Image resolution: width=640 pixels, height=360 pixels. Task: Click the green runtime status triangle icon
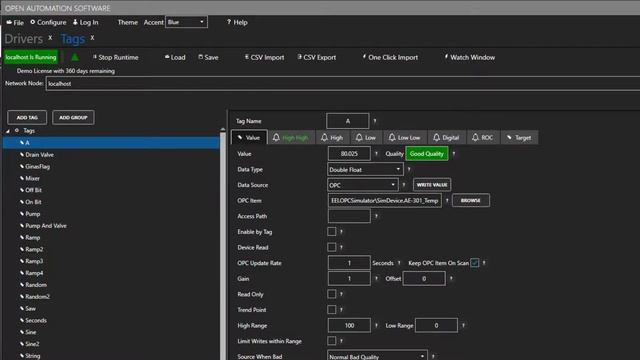tap(75, 57)
